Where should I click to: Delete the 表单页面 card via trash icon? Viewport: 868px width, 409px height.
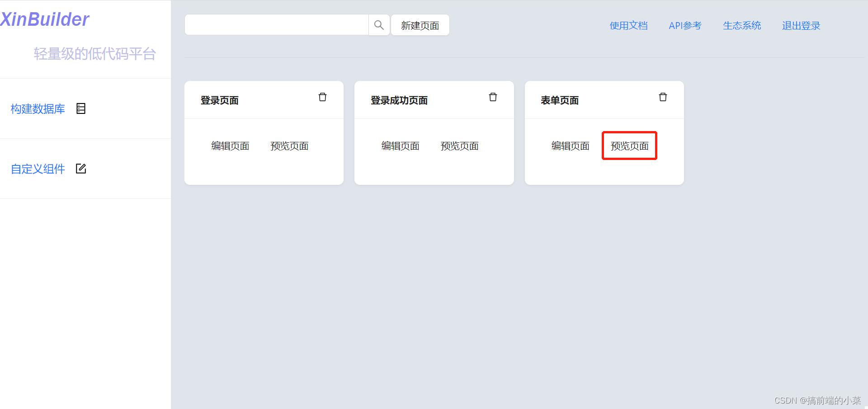(663, 97)
